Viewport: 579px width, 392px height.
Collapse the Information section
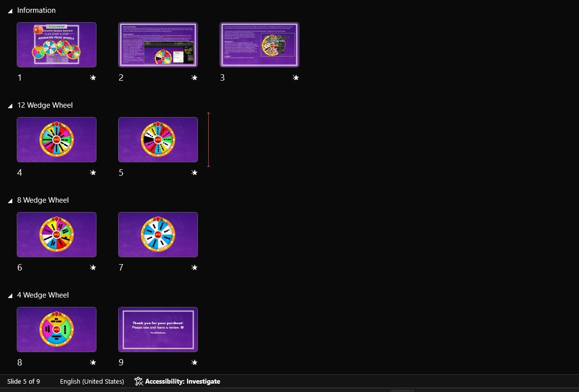coord(10,10)
